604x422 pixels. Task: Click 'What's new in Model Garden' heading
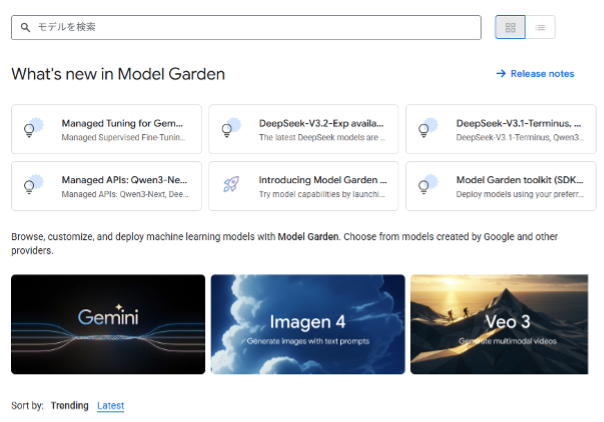[118, 74]
